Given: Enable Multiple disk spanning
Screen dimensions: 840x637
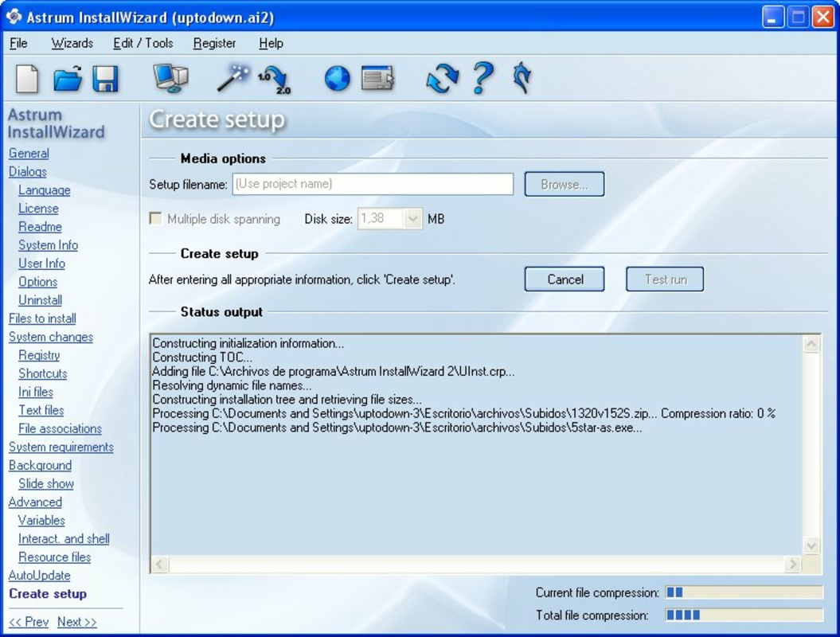Looking at the screenshot, I should 155,218.
